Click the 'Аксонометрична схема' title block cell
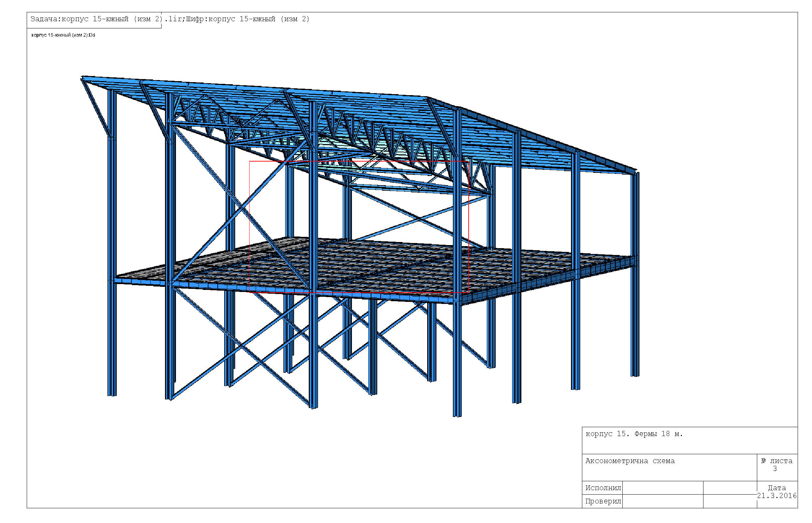This screenshot has width=812, height=523. 630,461
